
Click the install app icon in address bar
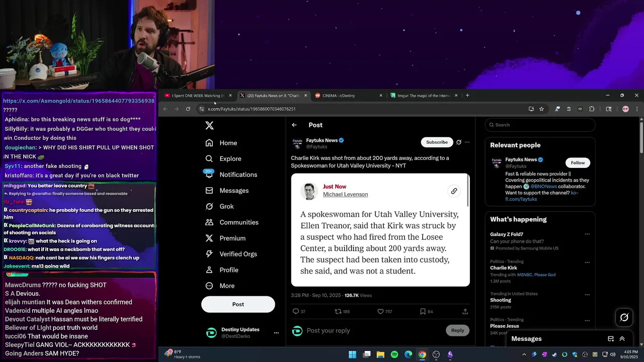pos(531,109)
